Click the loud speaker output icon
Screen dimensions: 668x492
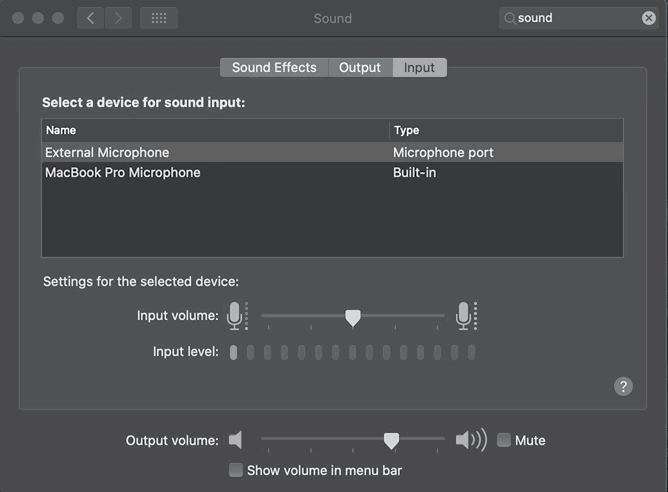(x=470, y=440)
